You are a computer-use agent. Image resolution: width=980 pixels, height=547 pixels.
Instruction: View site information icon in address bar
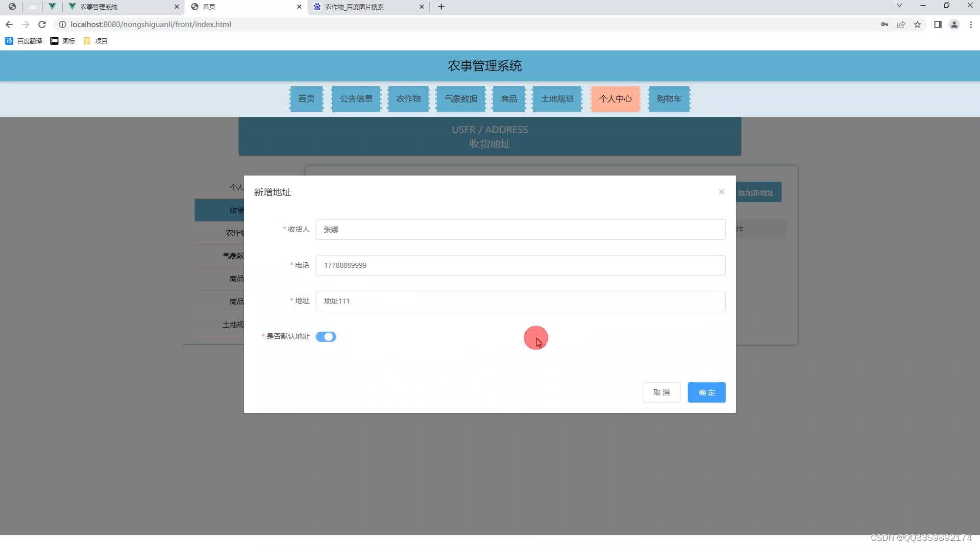[62, 24]
